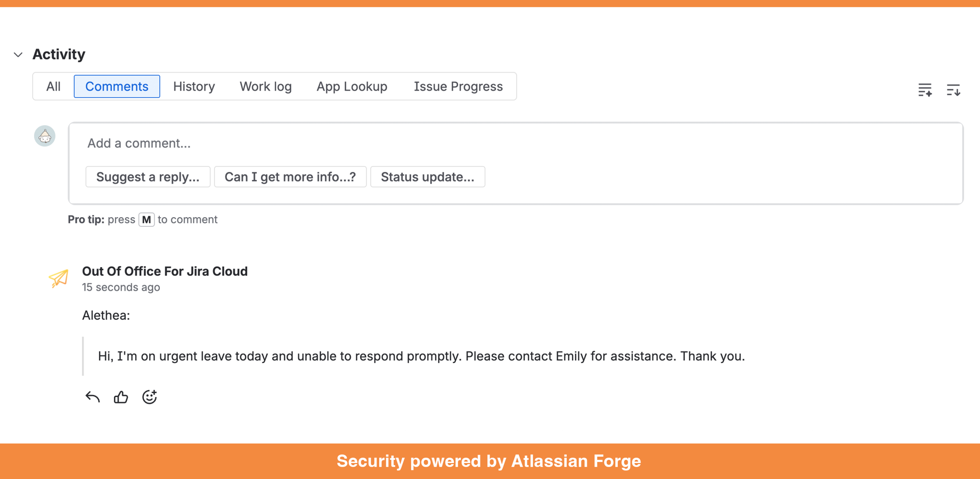Open the Work log tab
Screen dimensions: 980x479
(x=265, y=86)
